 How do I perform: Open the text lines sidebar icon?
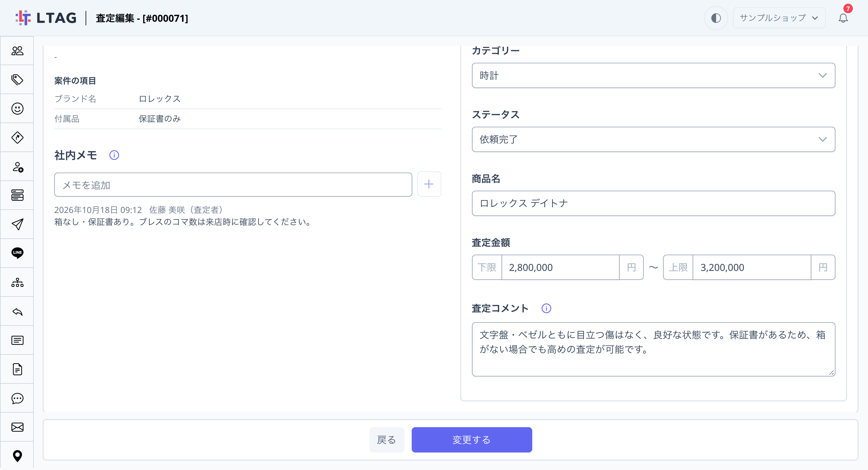(x=17, y=340)
